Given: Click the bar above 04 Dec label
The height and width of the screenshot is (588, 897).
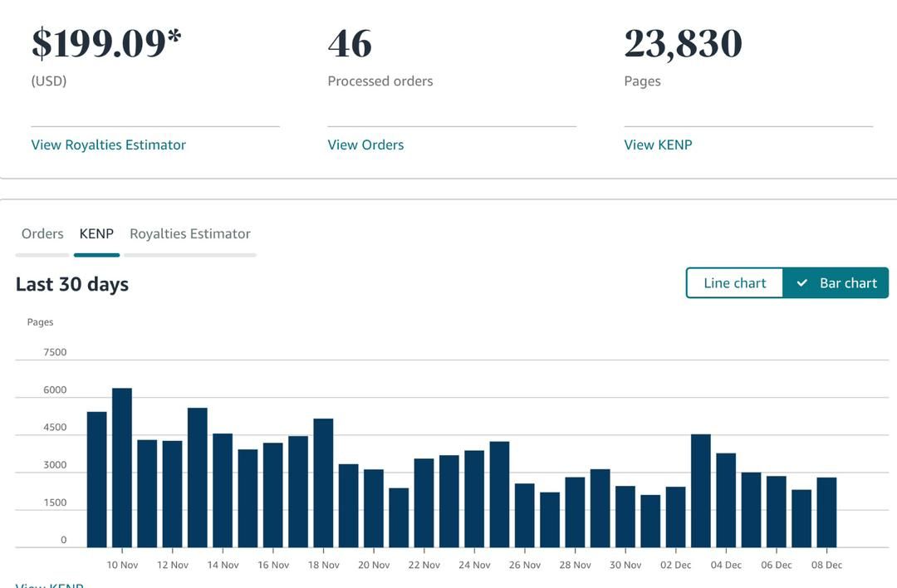Looking at the screenshot, I should [x=726, y=500].
